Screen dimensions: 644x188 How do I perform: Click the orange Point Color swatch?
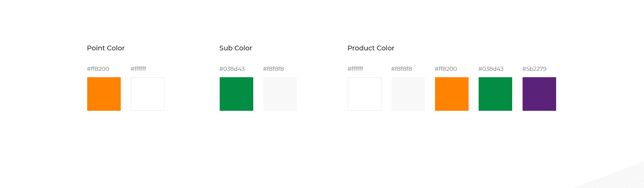click(x=104, y=94)
